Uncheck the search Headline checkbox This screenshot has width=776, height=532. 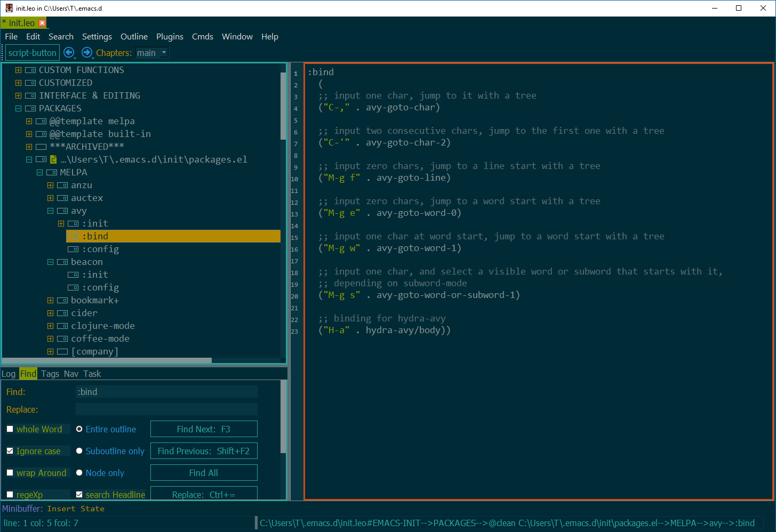[x=79, y=495]
